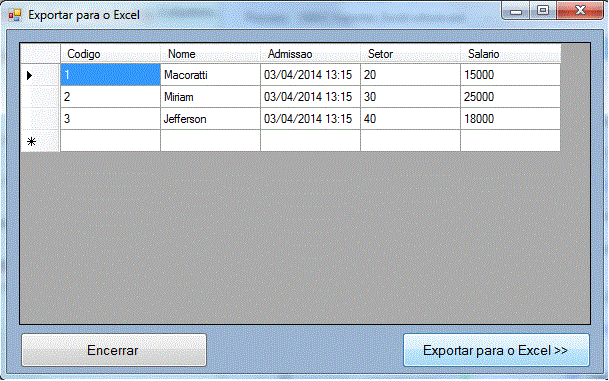Sort by the Nome column header

point(210,54)
